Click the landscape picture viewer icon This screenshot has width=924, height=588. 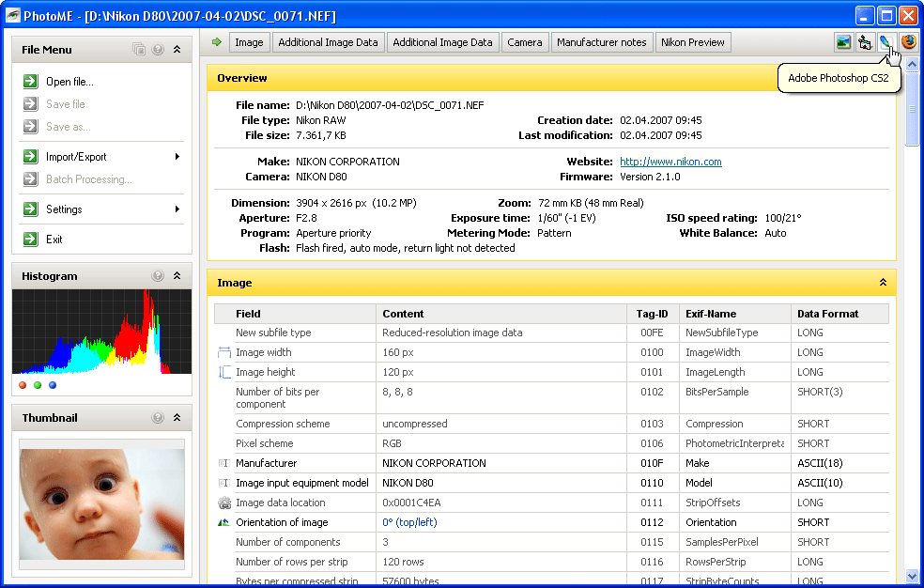(843, 42)
